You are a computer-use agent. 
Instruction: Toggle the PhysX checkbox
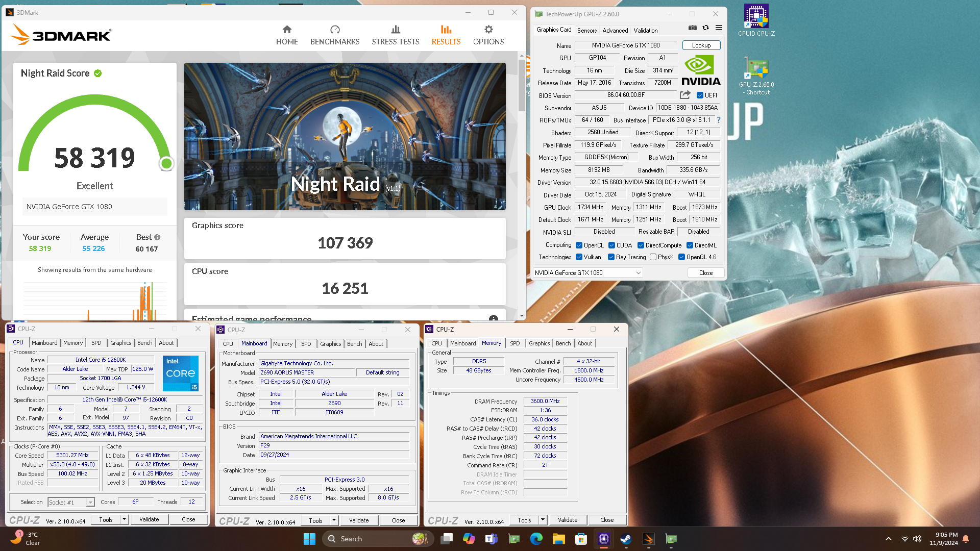(653, 257)
